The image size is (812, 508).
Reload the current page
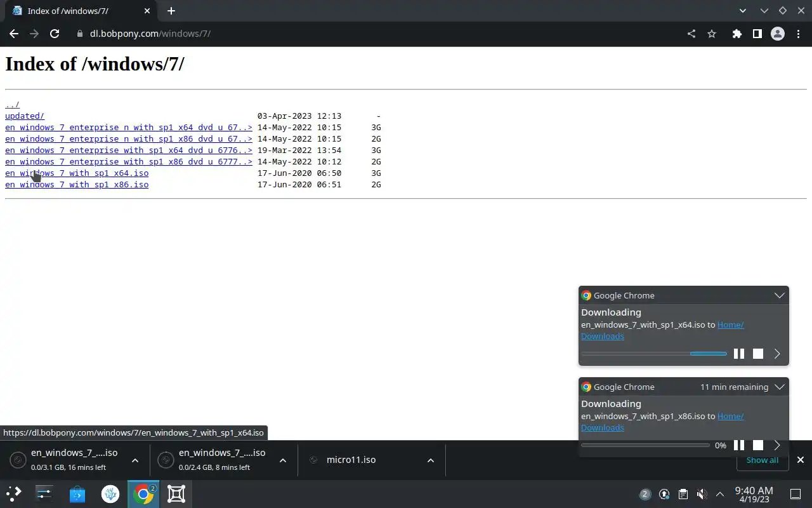[55, 34]
